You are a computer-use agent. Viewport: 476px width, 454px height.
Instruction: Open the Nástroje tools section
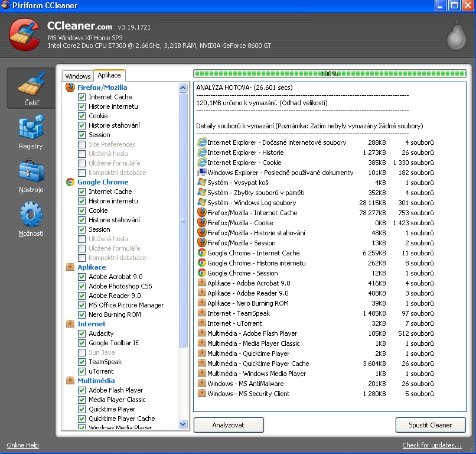pos(31,176)
